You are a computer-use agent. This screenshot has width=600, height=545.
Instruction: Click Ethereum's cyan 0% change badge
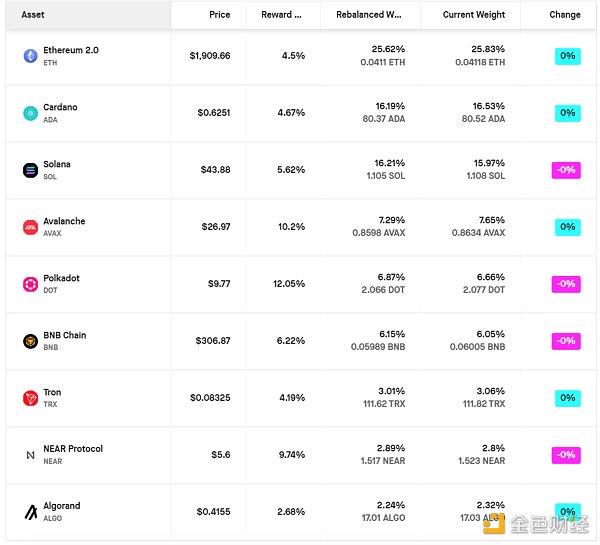[x=567, y=56]
